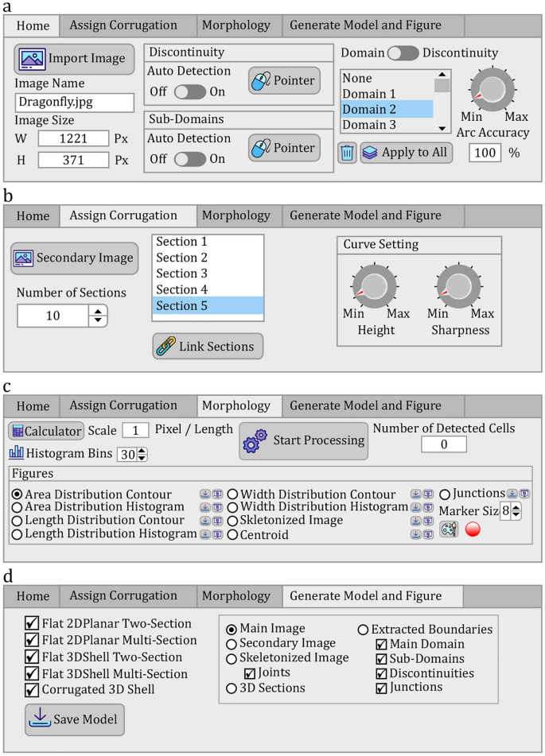Click the Histogram Bins bar chart icon
Screen dimensions: 545x756
[17, 453]
